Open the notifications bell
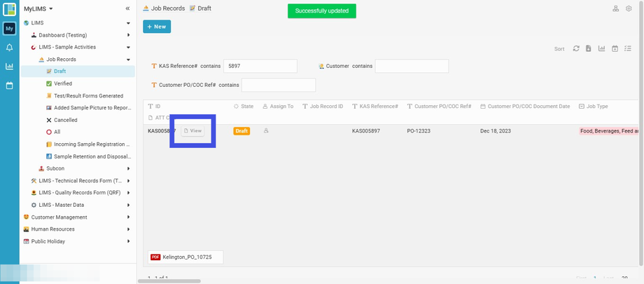Image resolution: width=644 pixels, height=284 pixels. coord(9,48)
